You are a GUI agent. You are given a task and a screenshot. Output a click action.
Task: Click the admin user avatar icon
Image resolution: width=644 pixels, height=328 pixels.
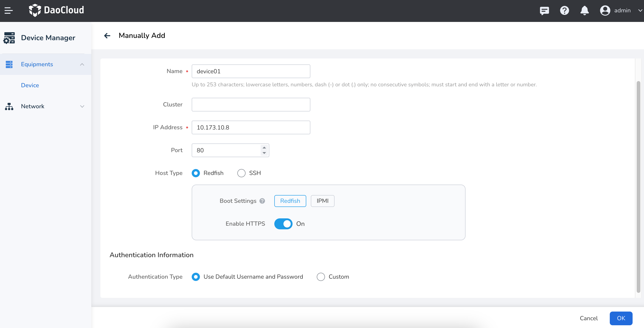605,11
